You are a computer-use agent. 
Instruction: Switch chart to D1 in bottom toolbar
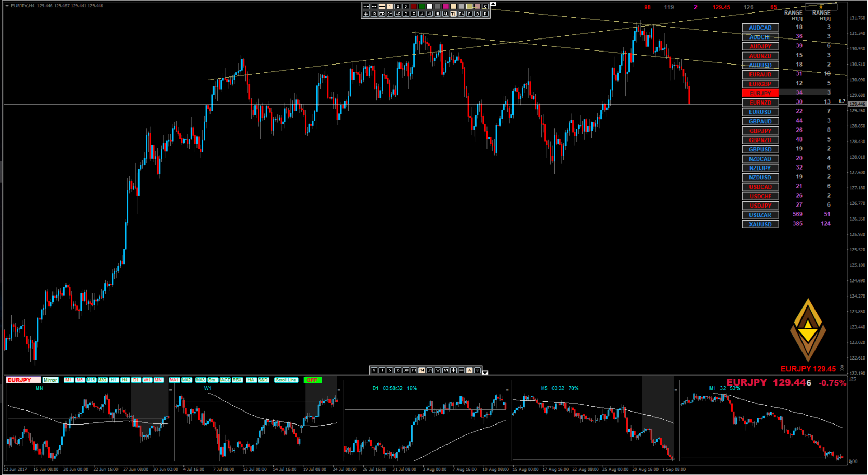[429, 370]
